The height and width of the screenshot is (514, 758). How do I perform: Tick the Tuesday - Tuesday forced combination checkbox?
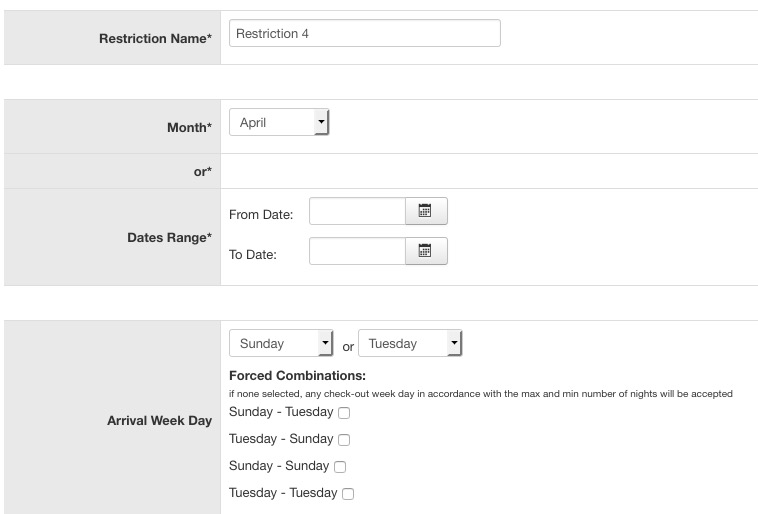click(x=348, y=494)
